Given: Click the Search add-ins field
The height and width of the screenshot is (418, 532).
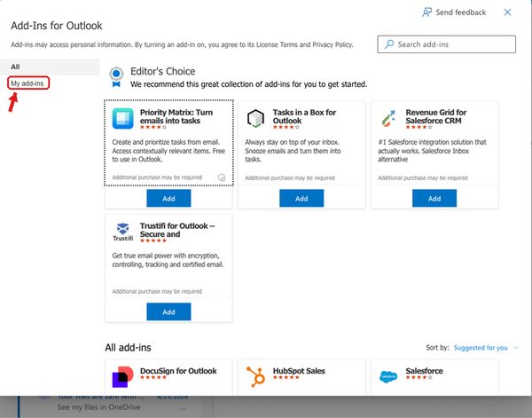Looking at the screenshot, I should point(447,44).
